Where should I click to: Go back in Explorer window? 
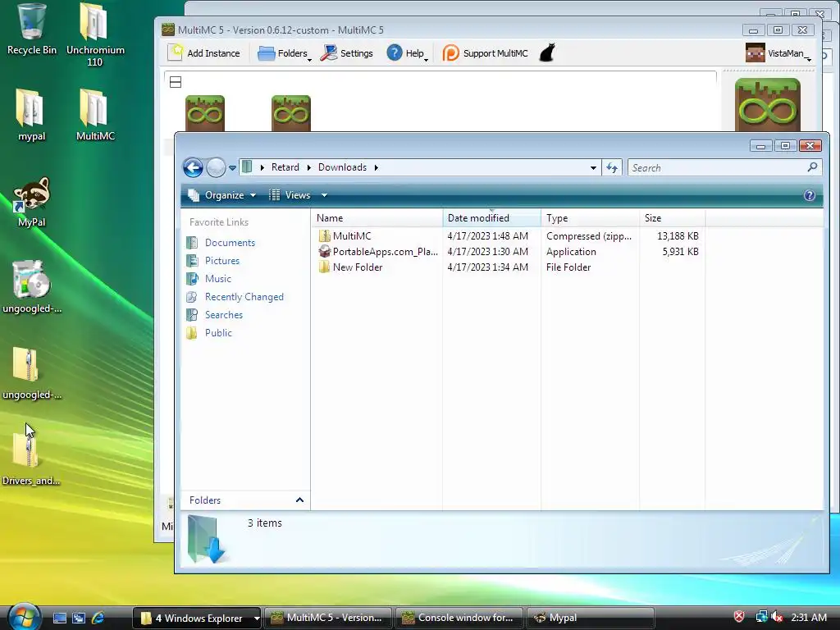point(193,167)
